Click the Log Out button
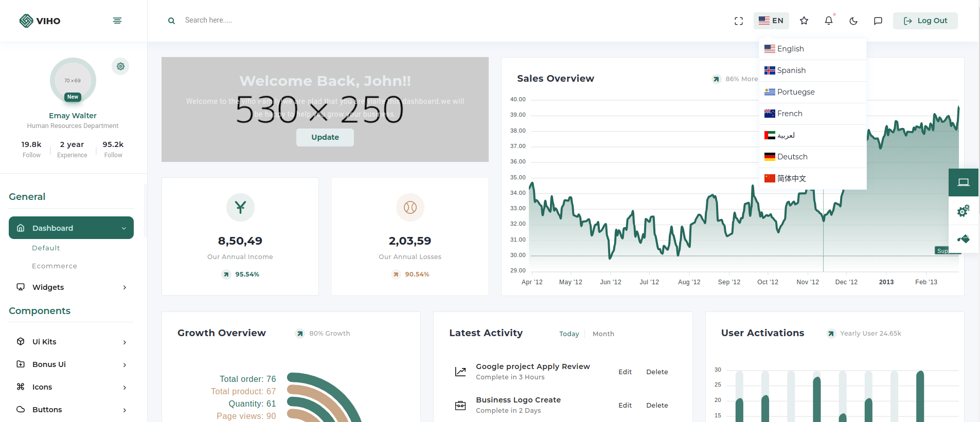 (925, 21)
